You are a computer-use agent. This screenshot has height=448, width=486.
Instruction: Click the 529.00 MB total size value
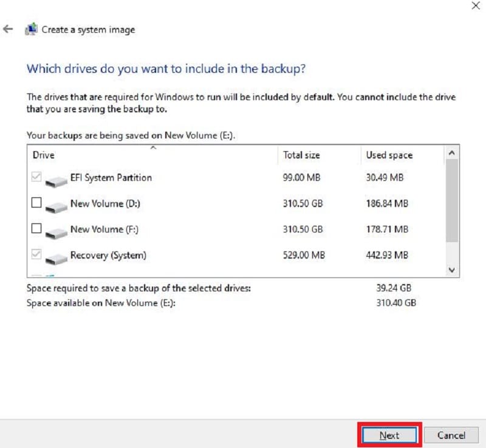[304, 256]
